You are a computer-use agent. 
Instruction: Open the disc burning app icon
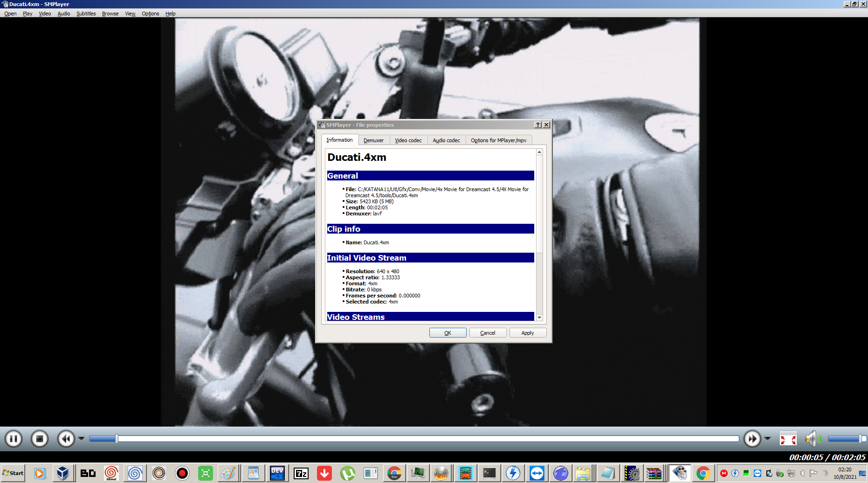coord(441,474)
